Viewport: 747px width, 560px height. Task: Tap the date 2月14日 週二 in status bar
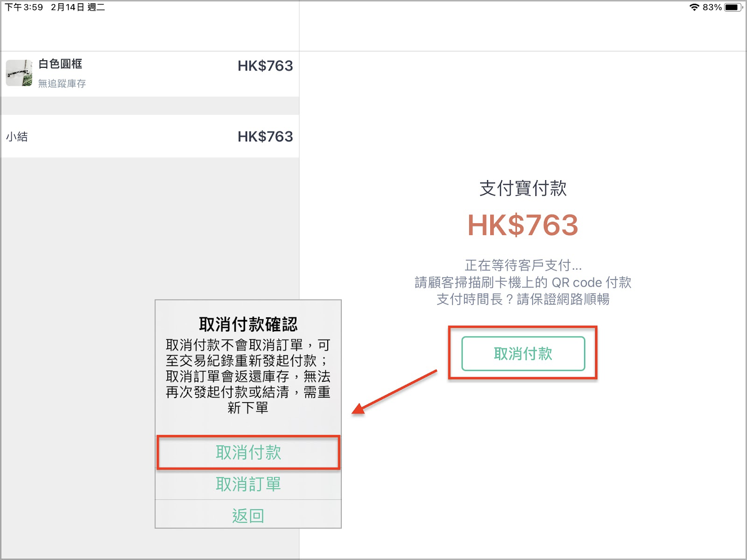(78, 7)
